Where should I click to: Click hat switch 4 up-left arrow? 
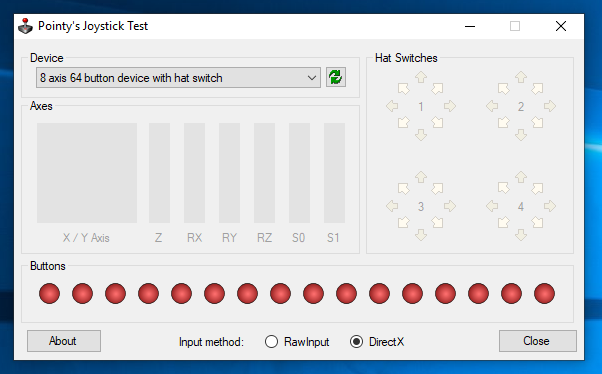point(503,188)
